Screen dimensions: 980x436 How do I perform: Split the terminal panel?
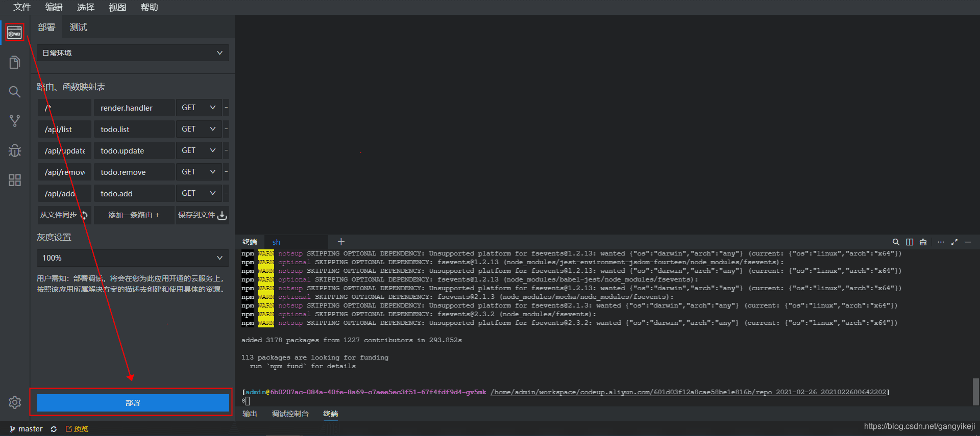910,242
